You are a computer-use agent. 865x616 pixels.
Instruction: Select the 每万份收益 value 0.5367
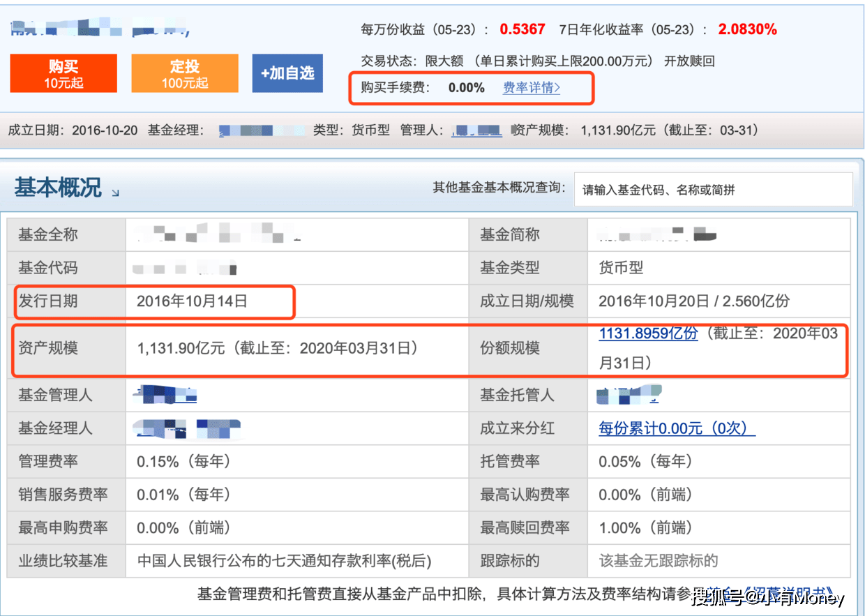coord(522,29)
